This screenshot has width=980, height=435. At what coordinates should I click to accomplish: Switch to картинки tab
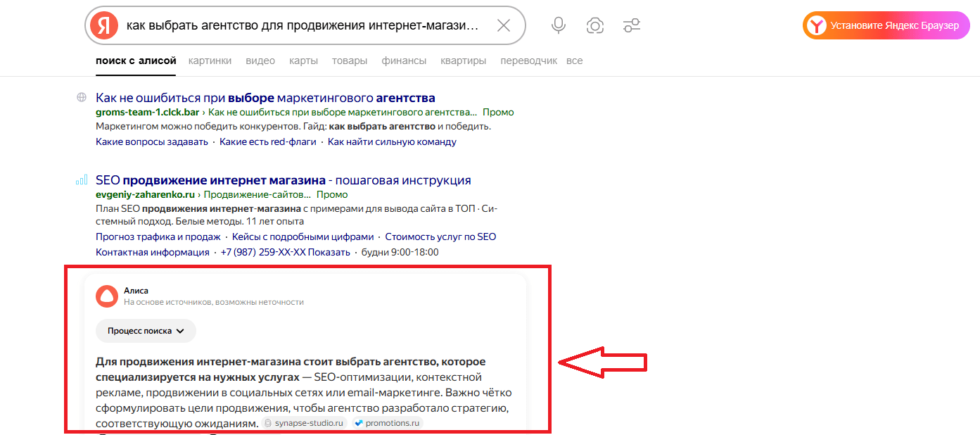coord(210,61)
